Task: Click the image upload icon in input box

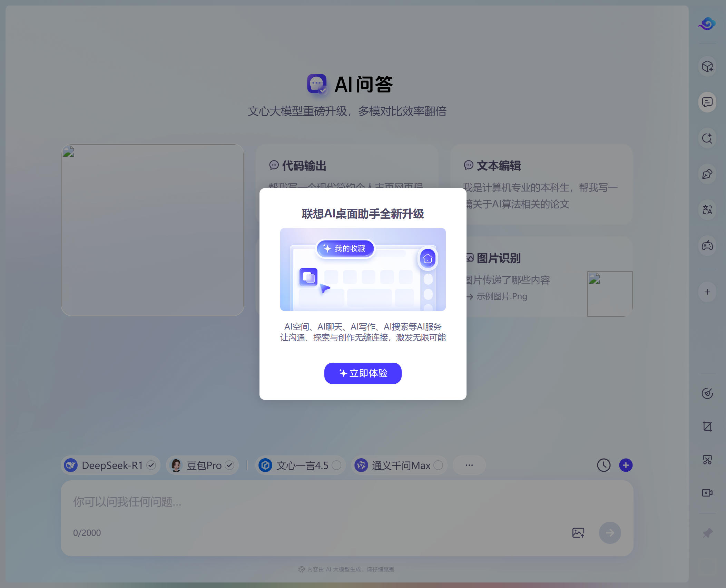Action: [x=578, y=533]
